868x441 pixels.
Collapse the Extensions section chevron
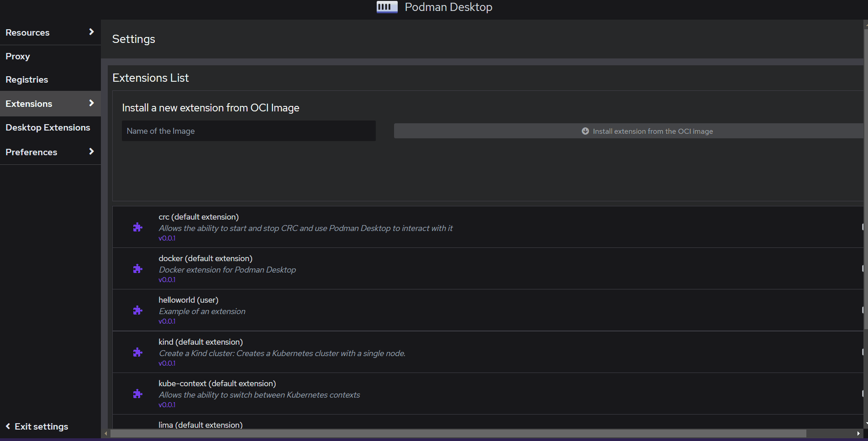(x=91, y=103)
